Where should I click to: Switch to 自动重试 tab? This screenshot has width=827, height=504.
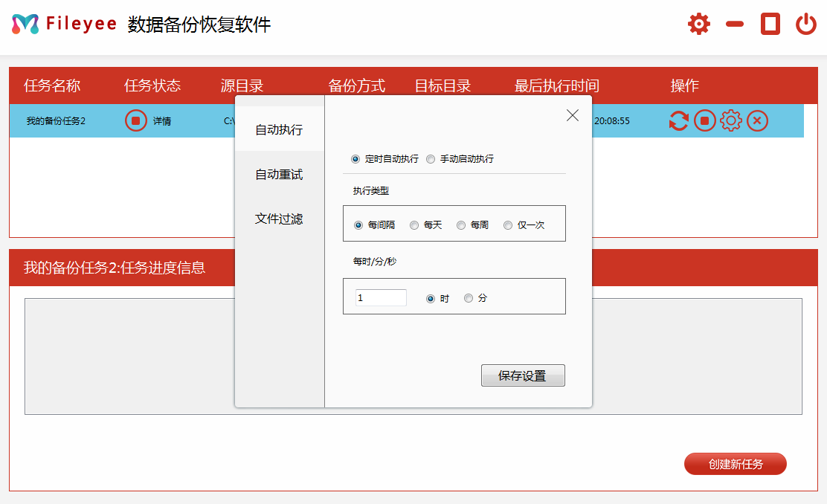279,175
